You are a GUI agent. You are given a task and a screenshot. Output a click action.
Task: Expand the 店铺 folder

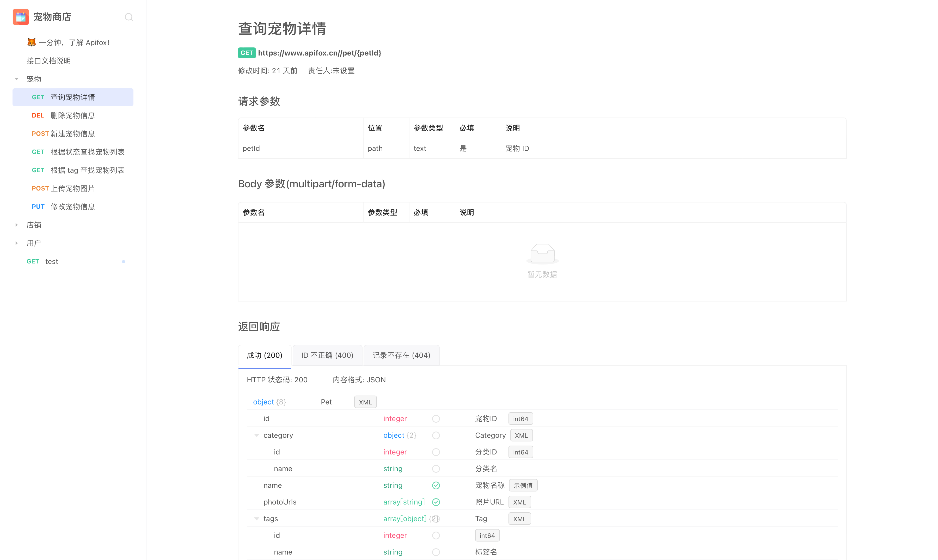pyautogui.click(x=17, y=225)
